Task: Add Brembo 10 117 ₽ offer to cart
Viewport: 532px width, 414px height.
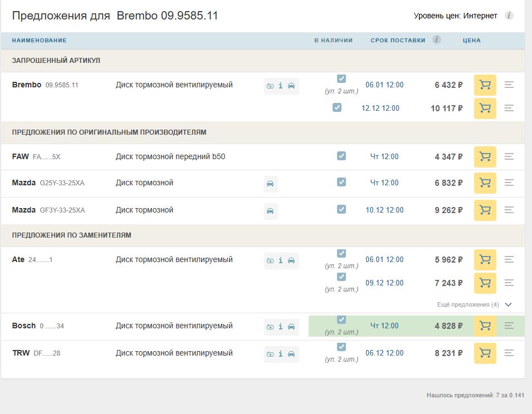Action: pos(485,109)
